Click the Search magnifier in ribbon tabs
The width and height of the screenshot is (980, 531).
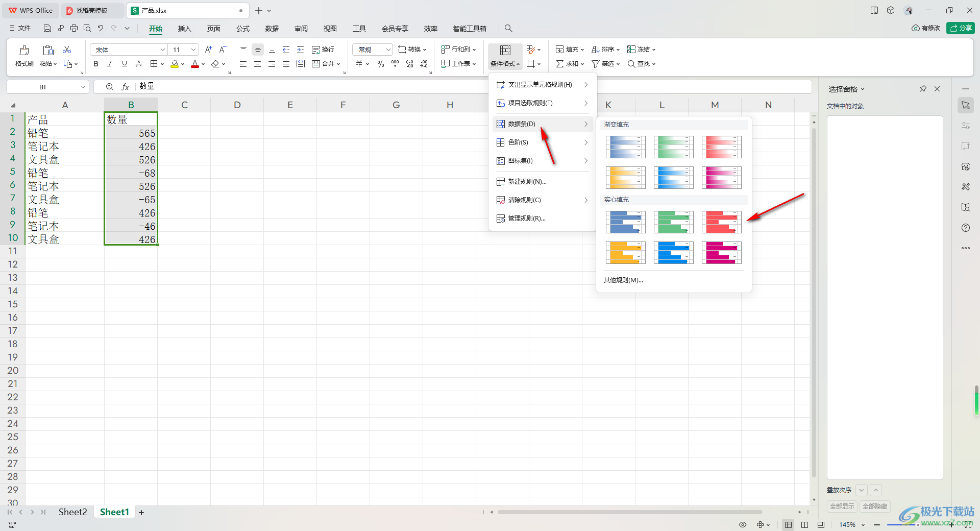(508, 29)
